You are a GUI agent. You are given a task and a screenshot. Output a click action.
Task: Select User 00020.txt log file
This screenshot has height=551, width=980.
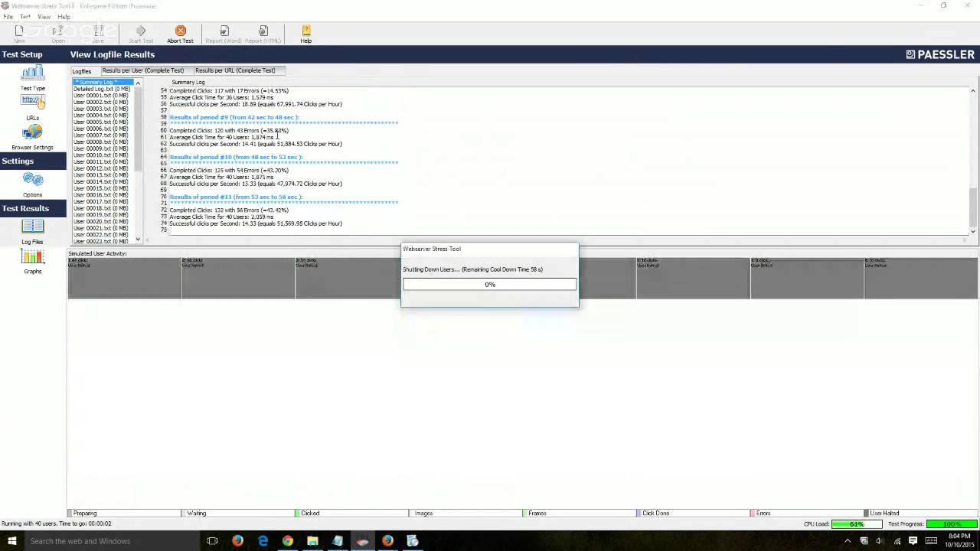coord(103,221)
